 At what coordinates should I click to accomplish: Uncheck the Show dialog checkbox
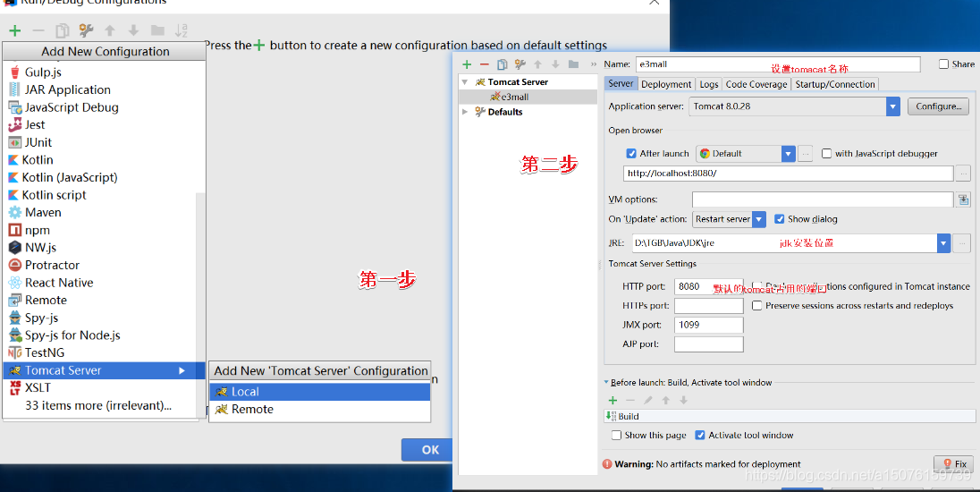pyautogui.click(x=780, y=219)
